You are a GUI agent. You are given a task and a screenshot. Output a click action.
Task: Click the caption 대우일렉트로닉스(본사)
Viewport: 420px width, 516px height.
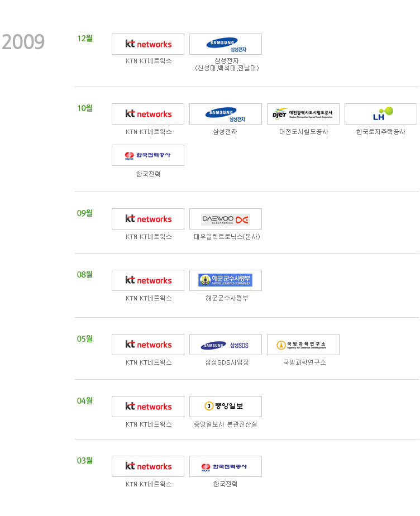[x=227, y=237]
